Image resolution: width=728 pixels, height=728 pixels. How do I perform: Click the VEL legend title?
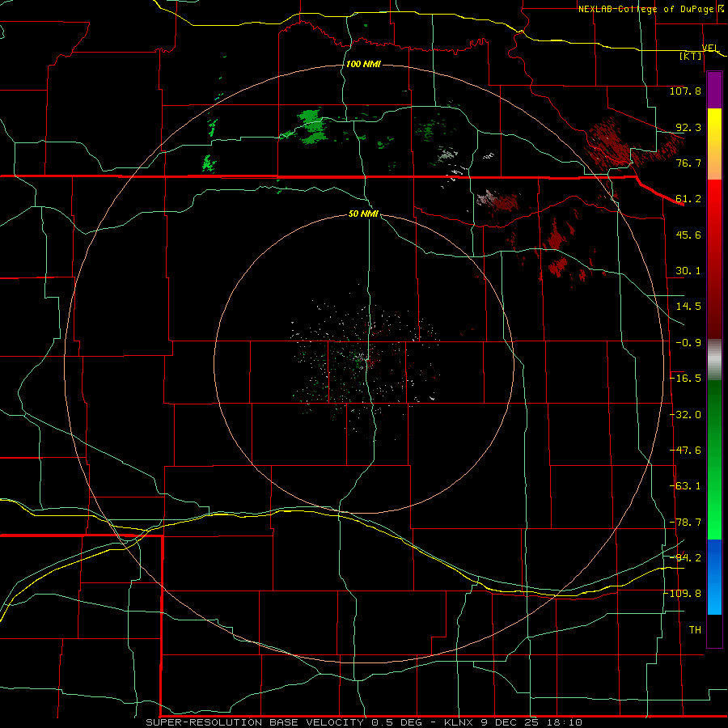pos(711,48)
